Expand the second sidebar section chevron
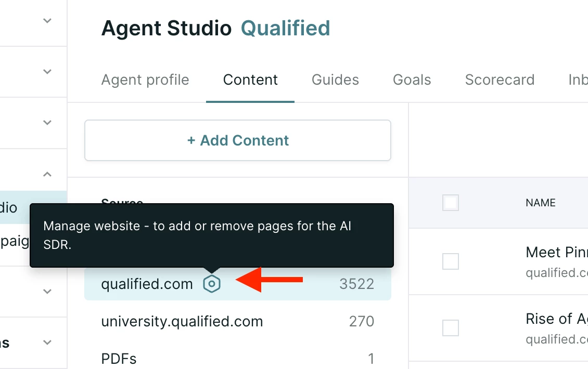The width and height of the screenshot is (588, 369). point(47,71)
